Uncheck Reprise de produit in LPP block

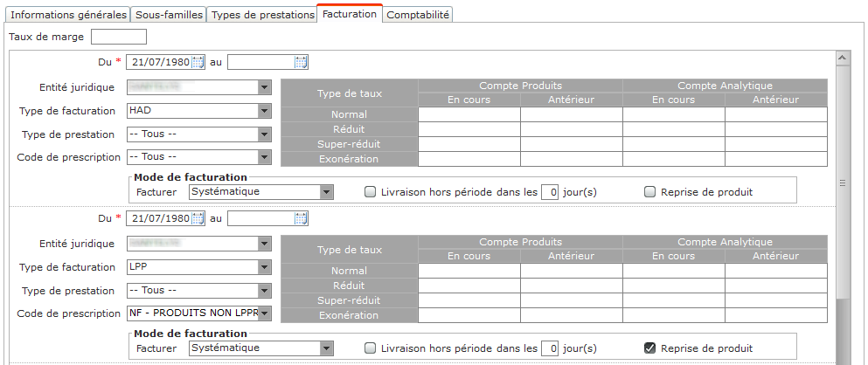[x=649, y=348]
